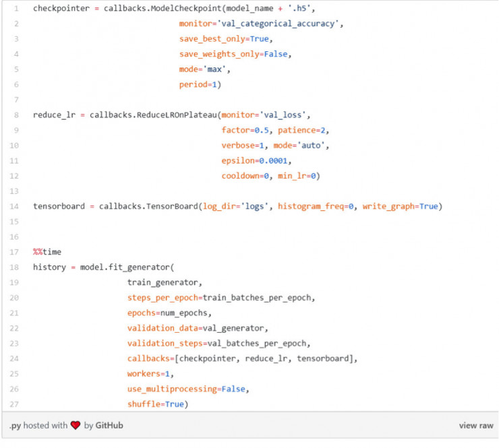This screenshot has height=448, width=499.
Task: Click the 'write_graph=True' argument
Action: click(x=400, y=207)
